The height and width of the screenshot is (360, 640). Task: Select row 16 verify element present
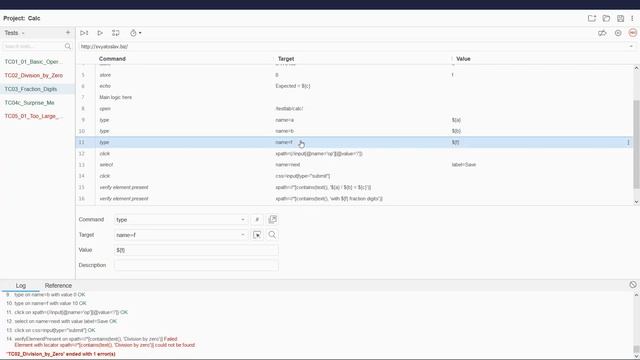[354, 198]
